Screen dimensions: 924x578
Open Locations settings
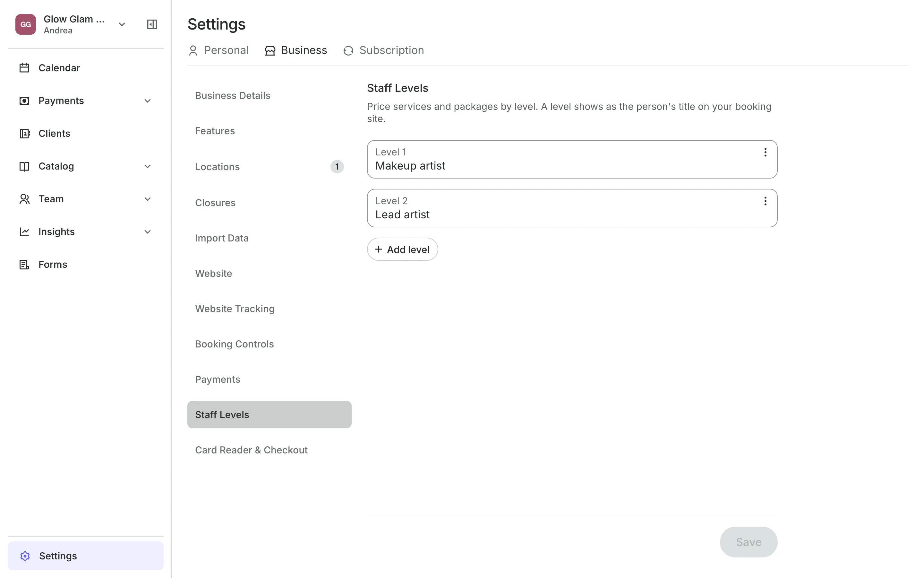point(269,167)
